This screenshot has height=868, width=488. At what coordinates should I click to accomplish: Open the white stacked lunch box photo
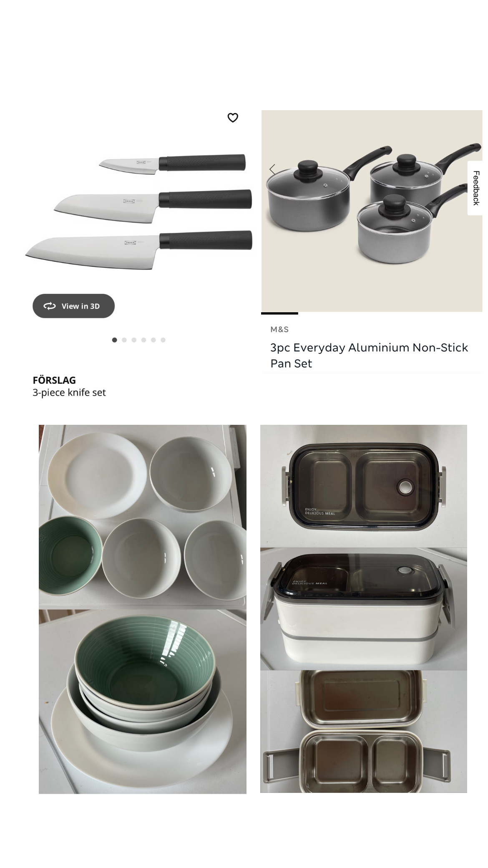(x=364, y=609)
